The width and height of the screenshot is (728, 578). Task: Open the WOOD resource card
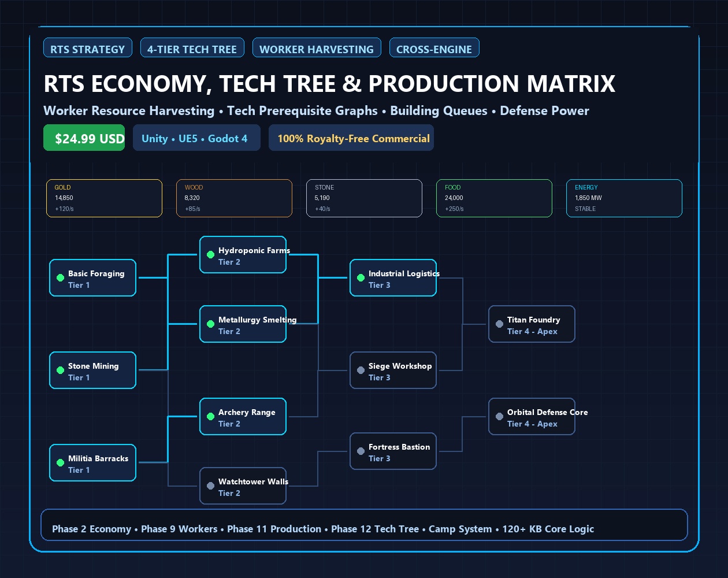pyautogui.click(x=234, y=198)
